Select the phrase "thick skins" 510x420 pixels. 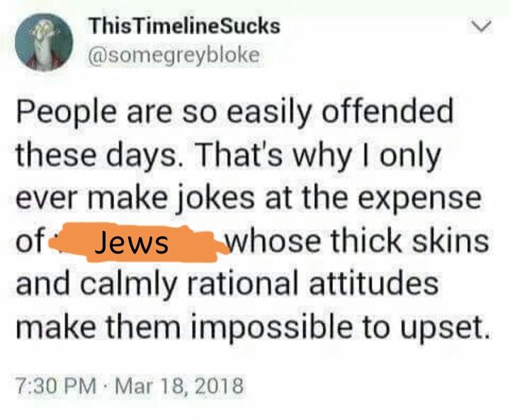[x=409, y=242]
